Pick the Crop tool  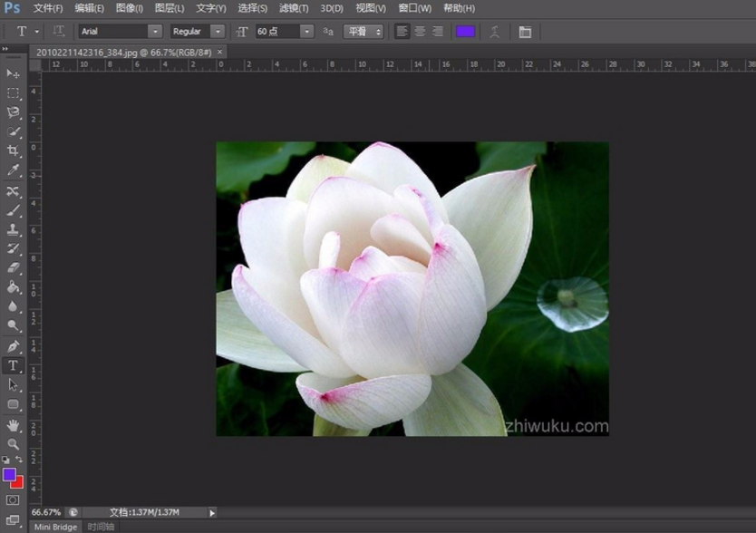coord(13,150)
